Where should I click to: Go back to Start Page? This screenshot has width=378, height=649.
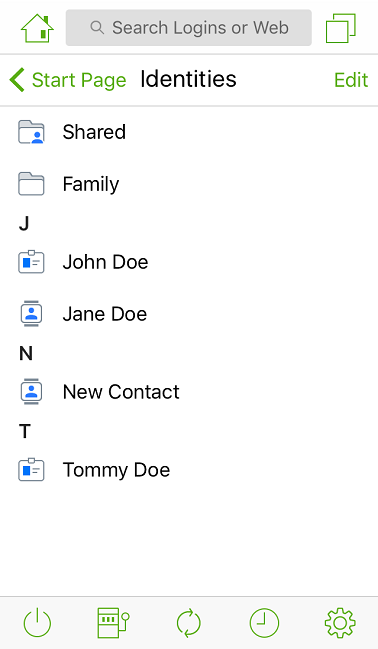tap(68, 80)
